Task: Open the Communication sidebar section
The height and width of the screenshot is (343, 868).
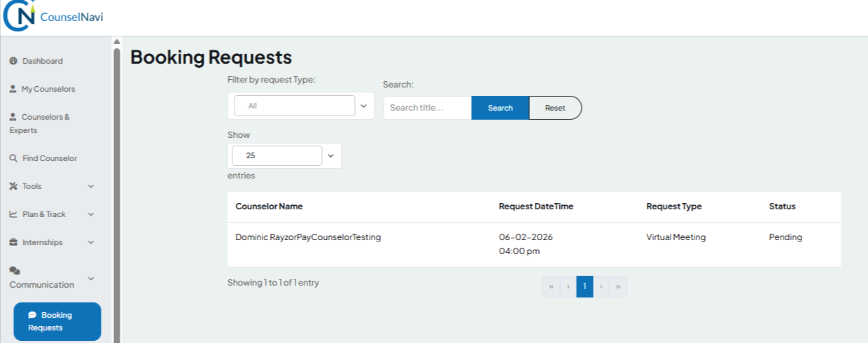Action: (42, 285)
